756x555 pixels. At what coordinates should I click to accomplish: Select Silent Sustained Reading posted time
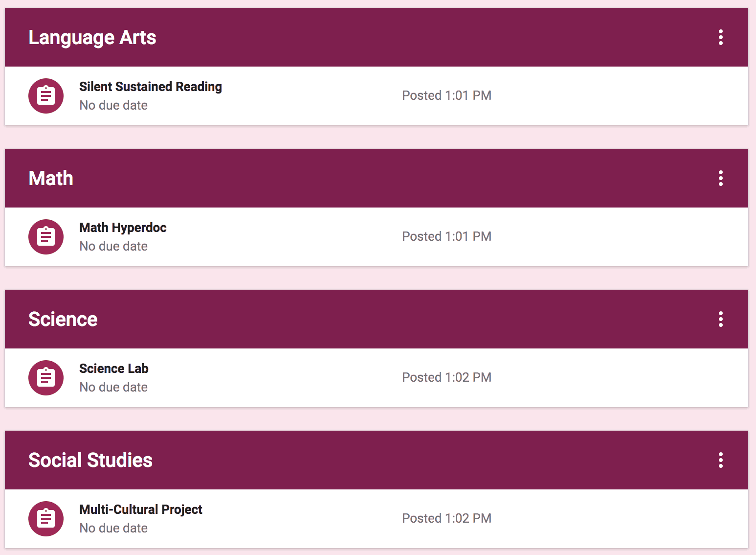coord(446,95)
